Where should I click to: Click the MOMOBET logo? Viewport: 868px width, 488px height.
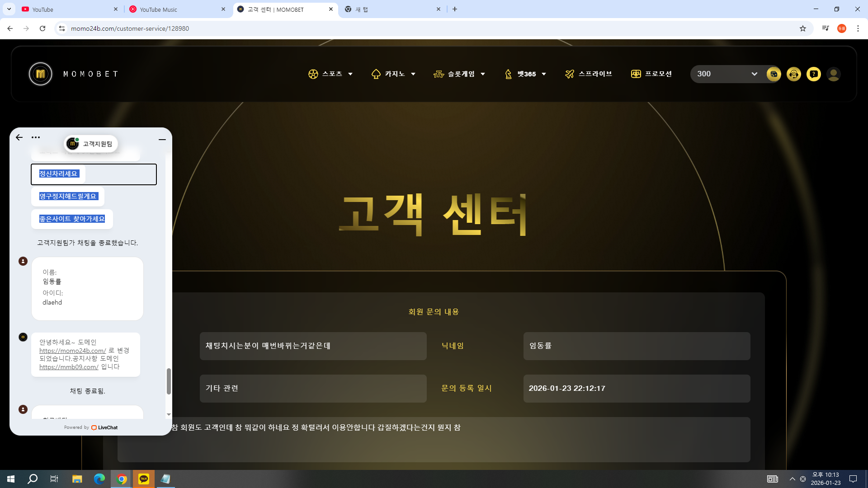coord(41,74)
